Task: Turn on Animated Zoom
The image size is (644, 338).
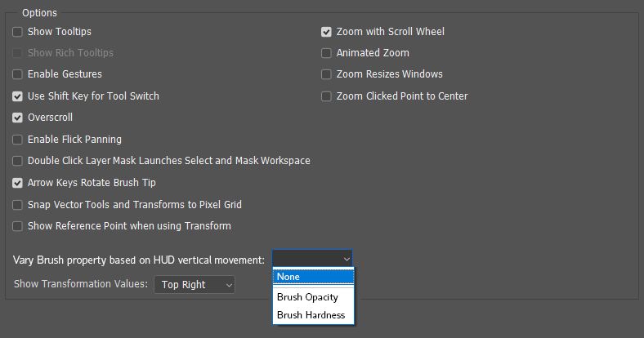Action: (326, 53)
